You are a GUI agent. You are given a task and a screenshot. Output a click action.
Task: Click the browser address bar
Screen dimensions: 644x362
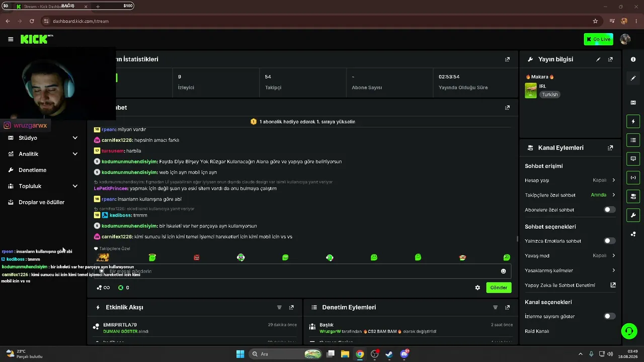(317, 21)
